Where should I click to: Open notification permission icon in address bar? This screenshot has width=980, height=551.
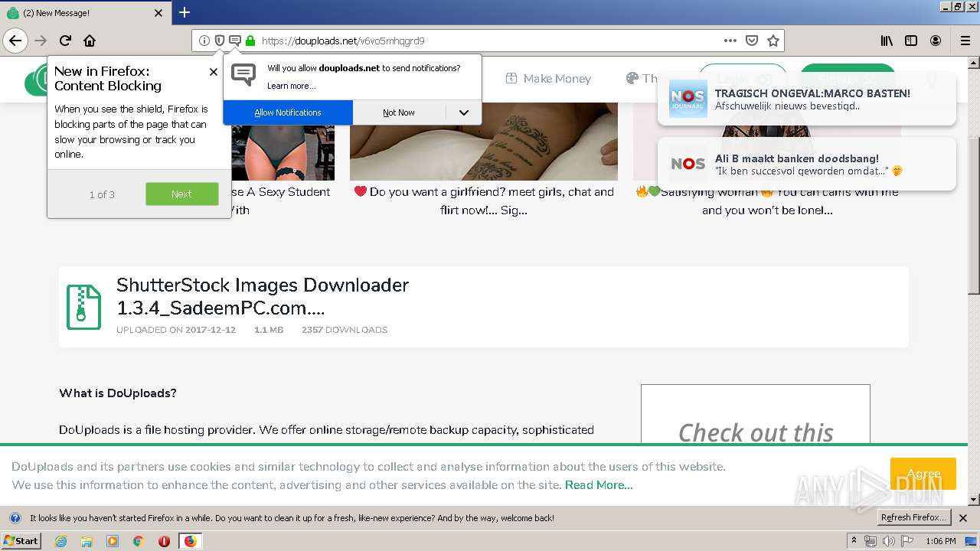pos(234,41)
